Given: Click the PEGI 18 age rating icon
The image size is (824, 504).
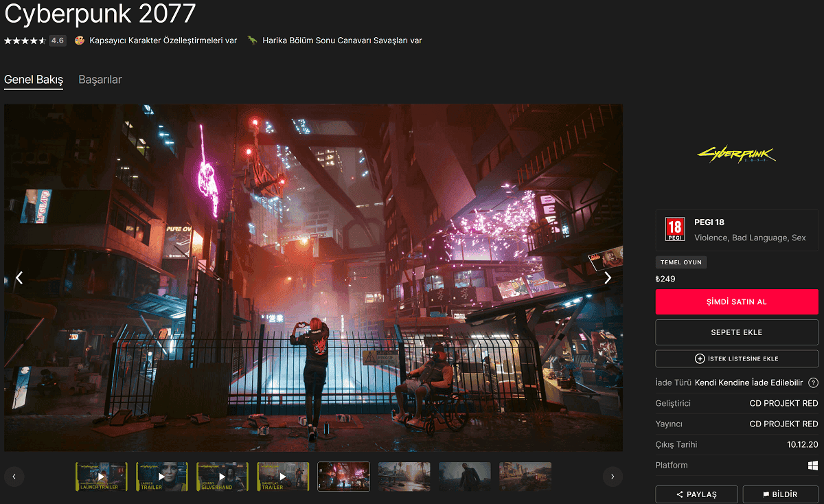Looking at the screenshot, I should pyautogui.click(x=674, y=229).
